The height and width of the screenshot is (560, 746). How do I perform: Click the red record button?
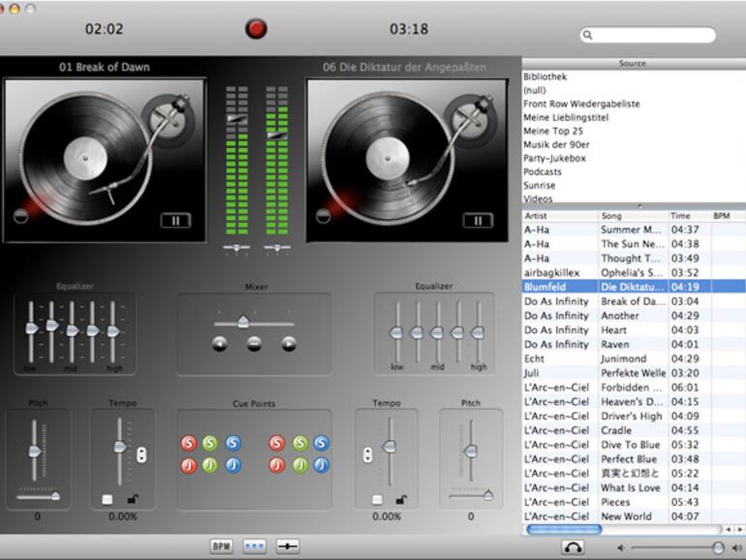(x=256, y=29)
